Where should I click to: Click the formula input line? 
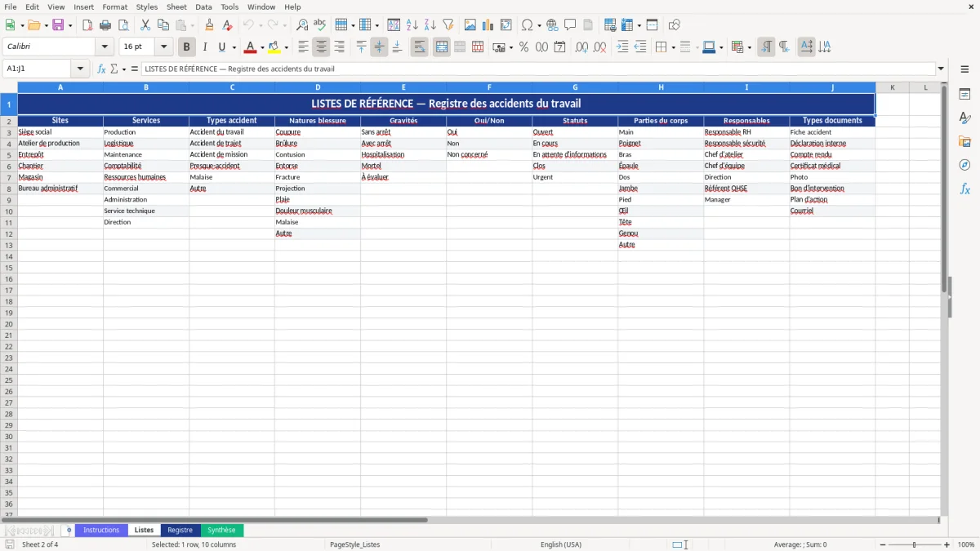538,69
